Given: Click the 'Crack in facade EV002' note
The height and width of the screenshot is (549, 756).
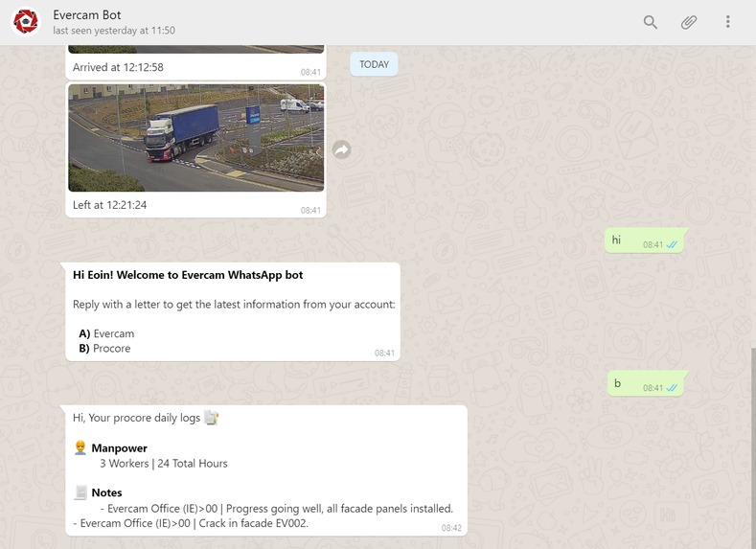Looking at the screenshot, I should point(191,523).
